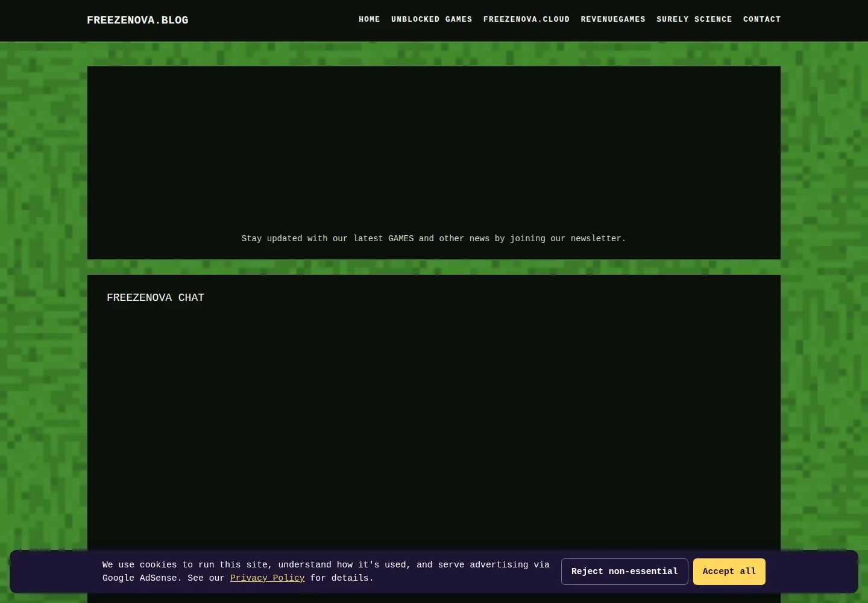Click the Reject non-essential button

(x=624, y=572)
